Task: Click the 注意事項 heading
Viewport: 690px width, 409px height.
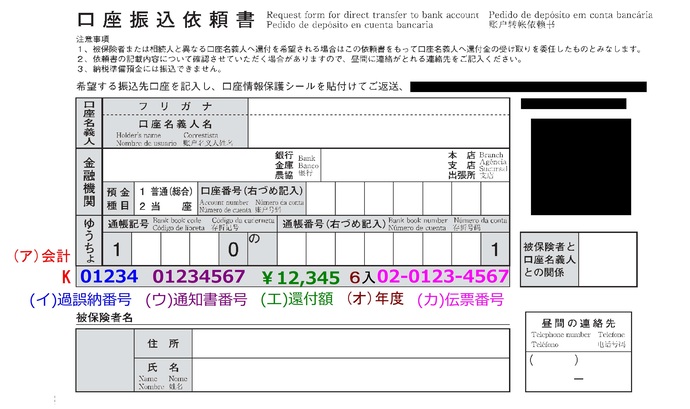Action: coord(93,39)
